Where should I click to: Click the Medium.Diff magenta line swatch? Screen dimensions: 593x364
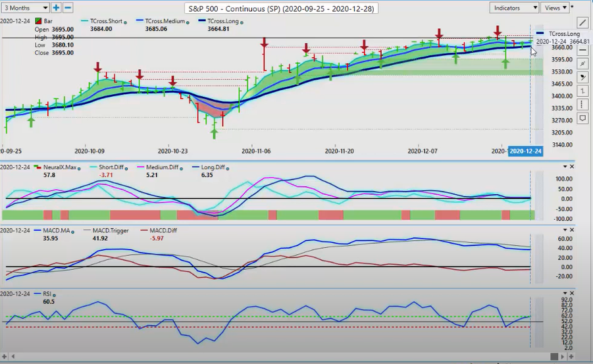(141, 167)
